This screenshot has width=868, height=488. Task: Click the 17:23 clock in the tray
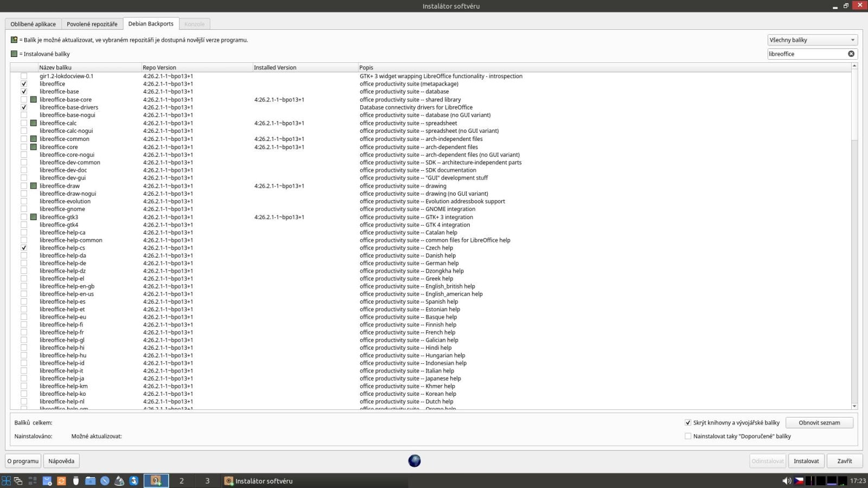tap(858, 481)
